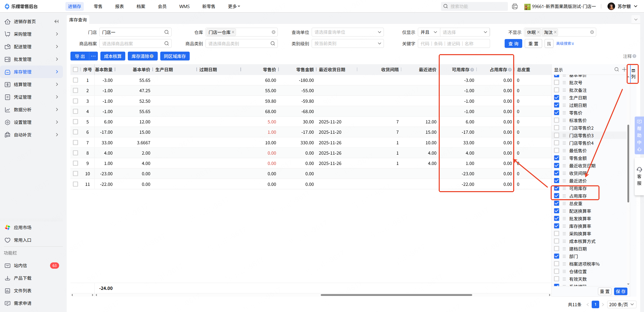
Task: Open the filter settings icon beside 重置
Action: click(549, 44)
